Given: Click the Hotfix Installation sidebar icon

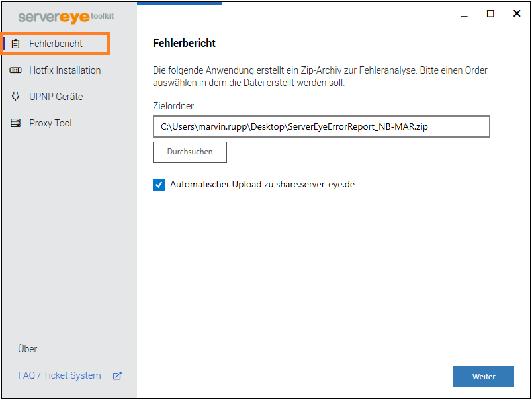Looking at the screenshot, I should 16,70.
